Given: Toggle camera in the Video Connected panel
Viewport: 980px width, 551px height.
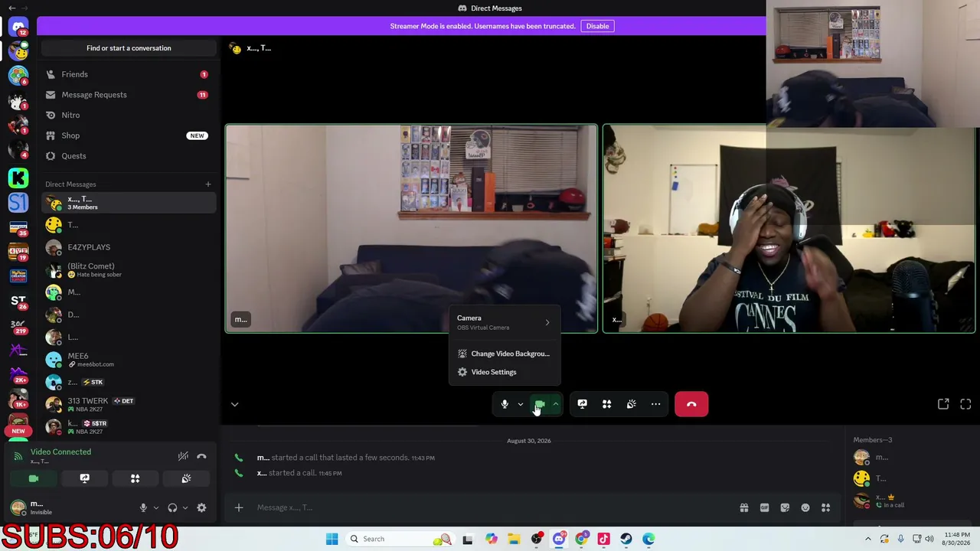Looking at the screenshot, I should pyautogui.click(x=34, y=478).
